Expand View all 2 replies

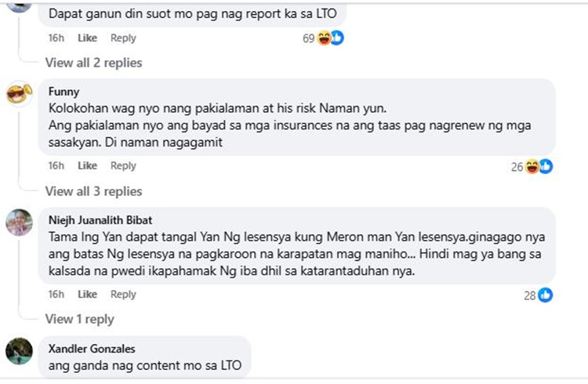(x=93, y=63)
